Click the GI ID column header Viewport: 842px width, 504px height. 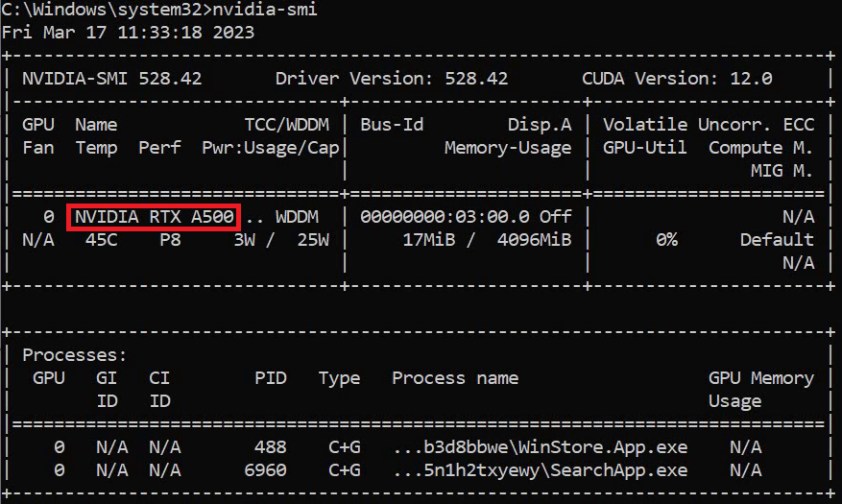click(107, 389)
